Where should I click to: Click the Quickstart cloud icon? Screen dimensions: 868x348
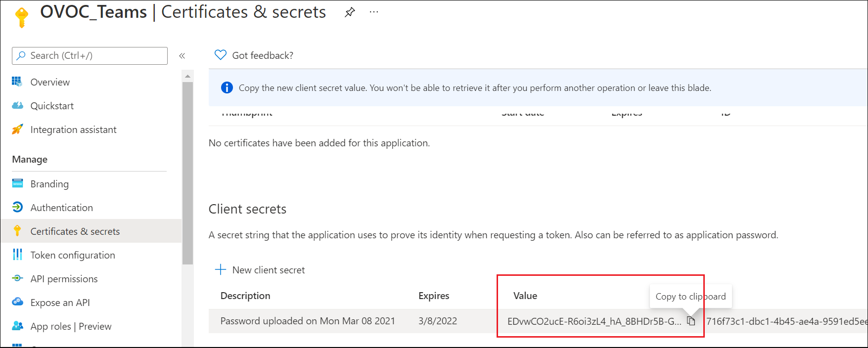17,106
